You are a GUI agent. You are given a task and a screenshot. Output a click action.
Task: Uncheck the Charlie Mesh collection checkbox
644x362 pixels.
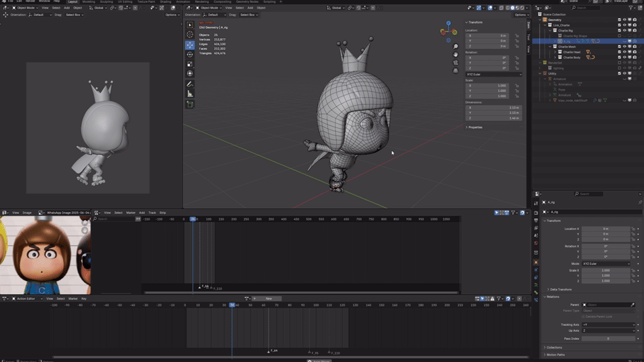click(619, 47)
